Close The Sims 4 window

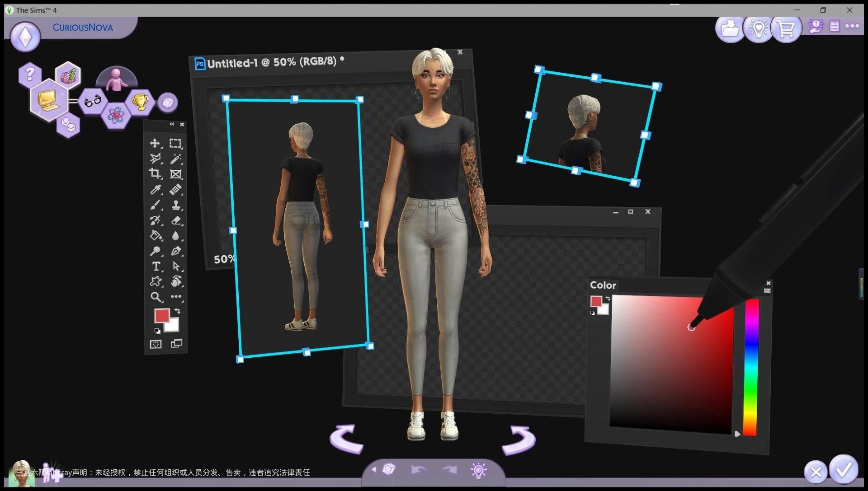pos(849,10)
